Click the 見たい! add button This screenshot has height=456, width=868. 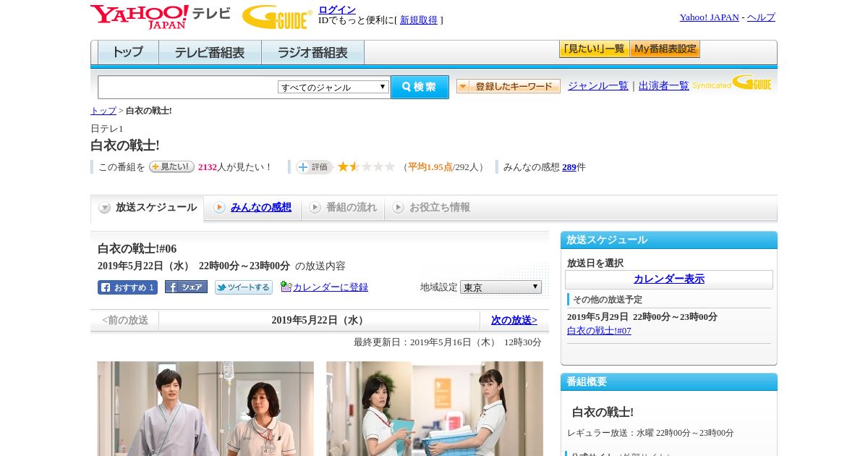[x=171, y=166]
